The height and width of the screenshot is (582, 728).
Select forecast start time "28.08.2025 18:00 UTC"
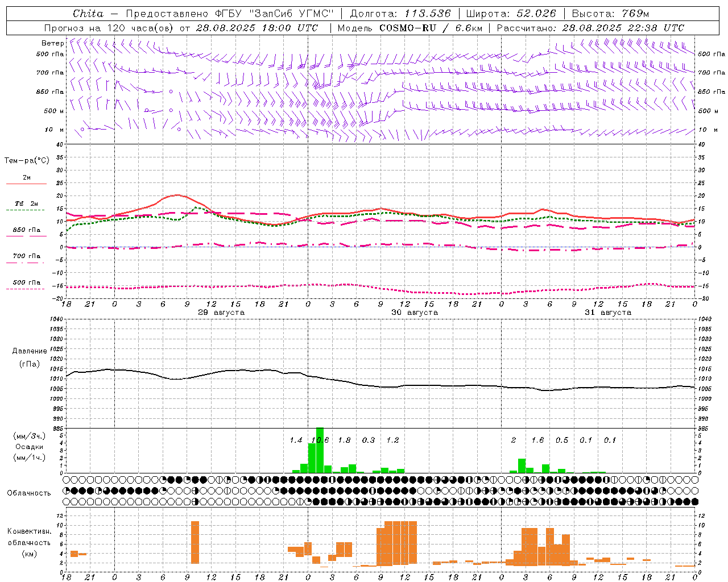click(x=257, y=28)
